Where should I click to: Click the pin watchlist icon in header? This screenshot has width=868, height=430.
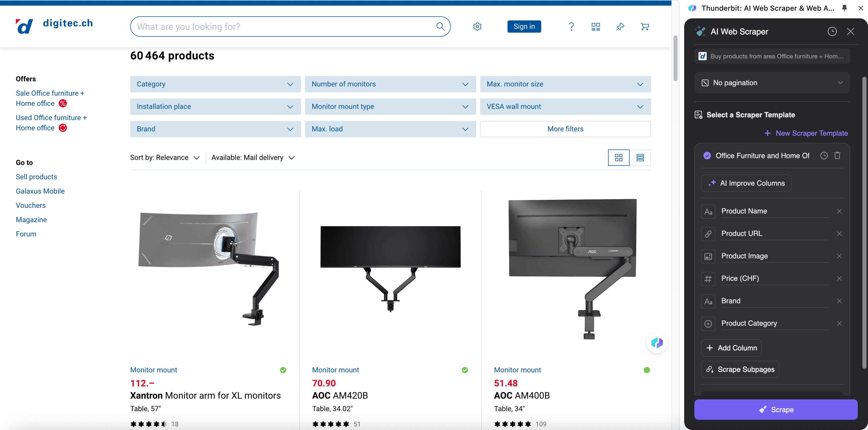[x=620, y=27]
